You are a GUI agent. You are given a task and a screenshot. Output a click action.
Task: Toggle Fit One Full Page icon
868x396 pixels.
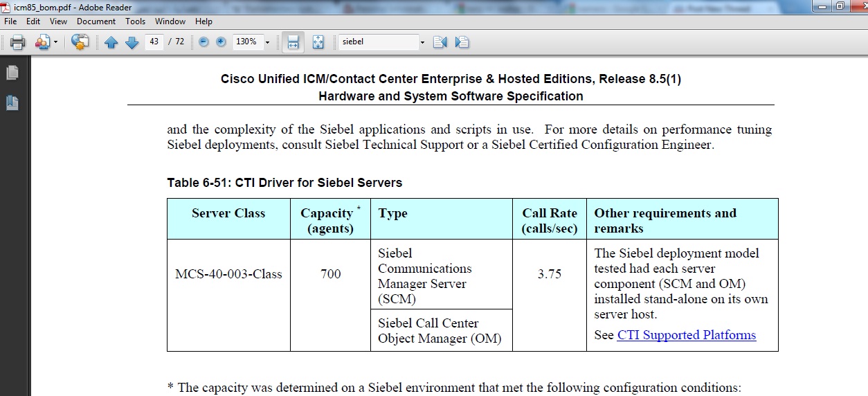[x=318, y=42]
